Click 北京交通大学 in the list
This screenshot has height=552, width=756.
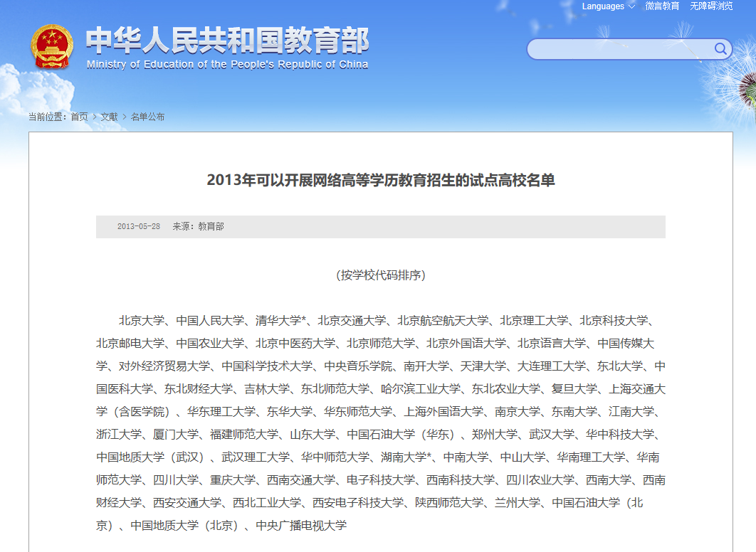[352, 321]
